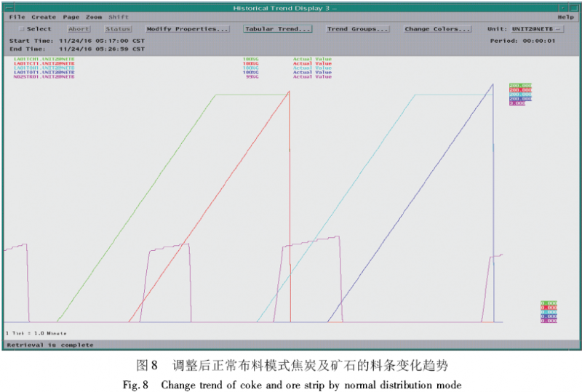This screenshot has width=582, height=392.
Task: Open the File menu
Action: (17, 17)
